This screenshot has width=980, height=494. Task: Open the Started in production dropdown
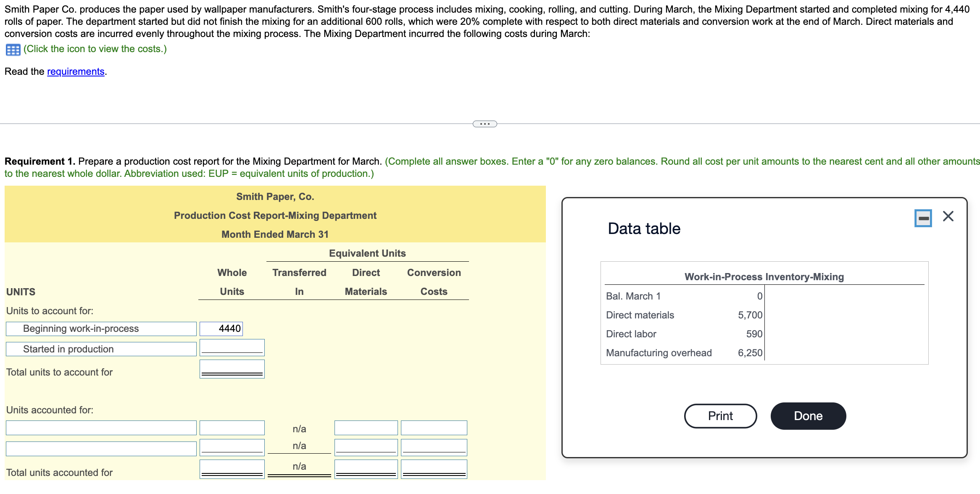tap(101, 349)
